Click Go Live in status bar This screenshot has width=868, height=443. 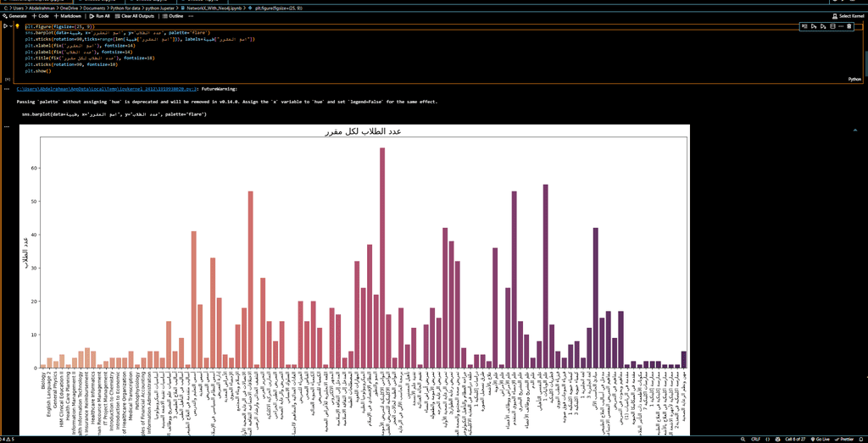tap(822, 439)
